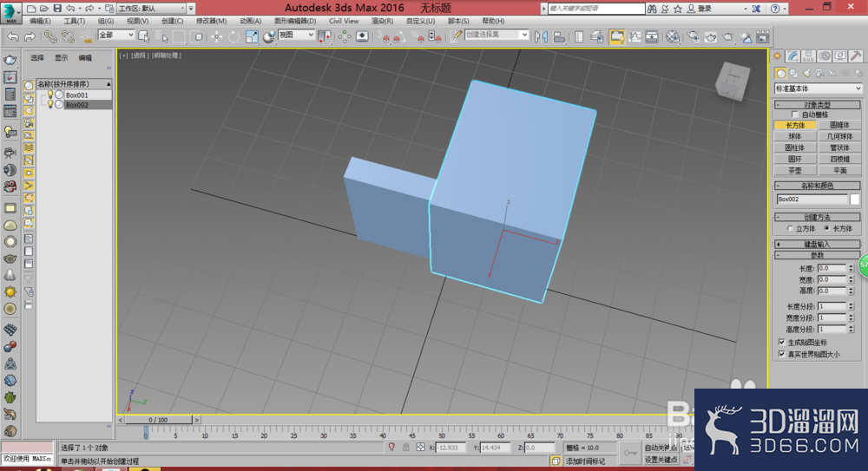
Task: Open the 全部 selection filter dropdown
Action: click(x=115, y=35)
